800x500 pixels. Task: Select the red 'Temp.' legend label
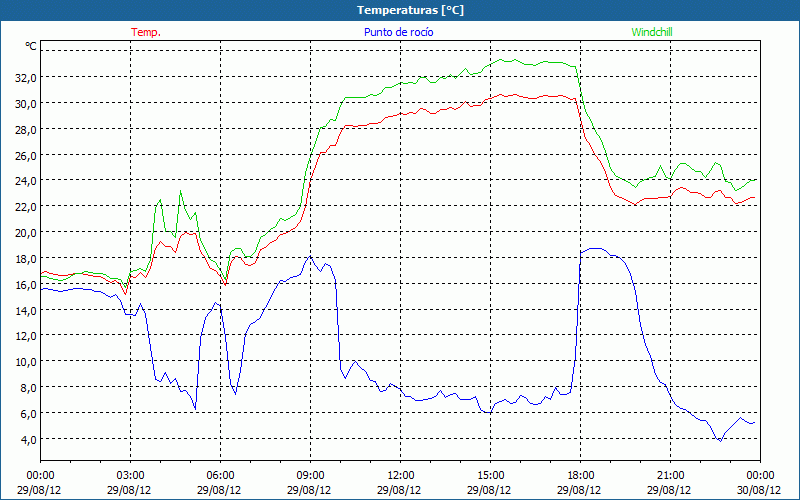pyautogui.click(x=146, y=32)
